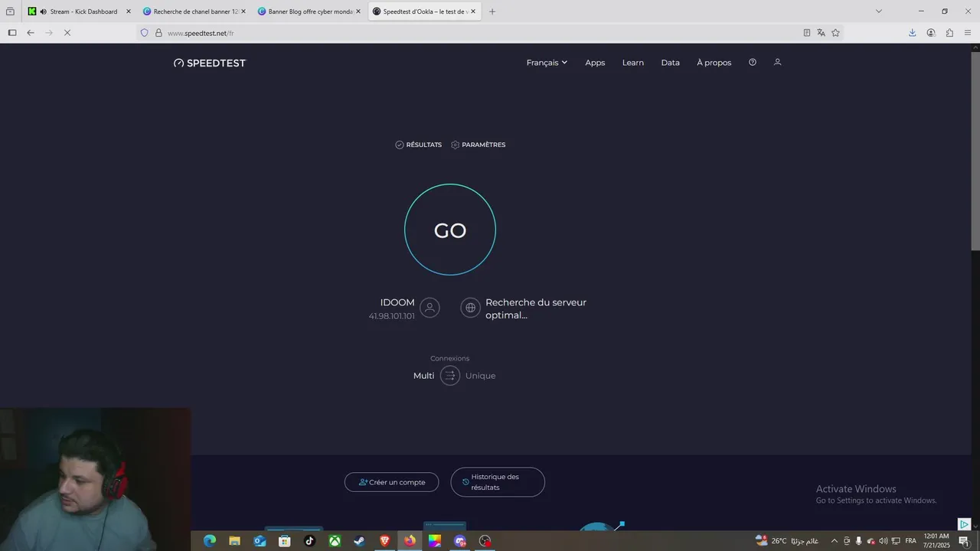Viewport: 980px width, 551px height.
Task: Select Unique connection mode
Action: click(x=480, y=376)
